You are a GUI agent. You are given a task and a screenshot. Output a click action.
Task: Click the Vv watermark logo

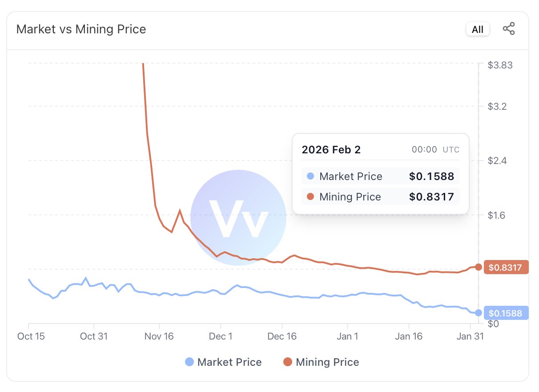coord(238,218)
